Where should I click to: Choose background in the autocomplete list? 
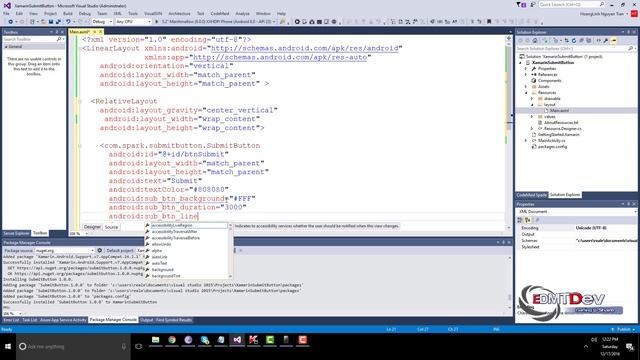click(x=162, y=269)
